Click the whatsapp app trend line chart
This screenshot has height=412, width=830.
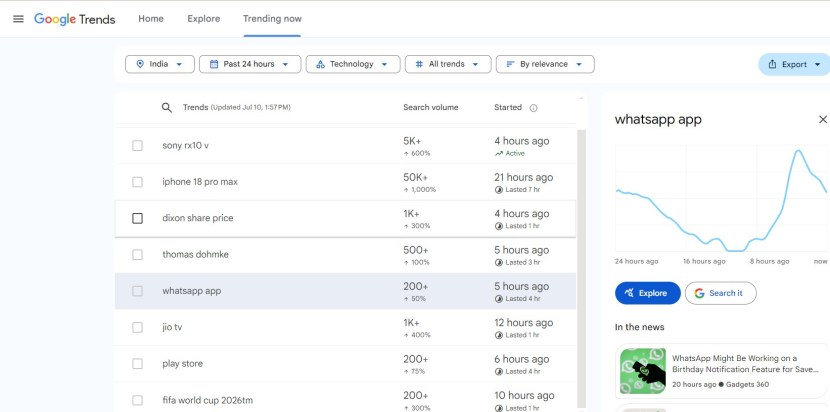pos(721,199)
